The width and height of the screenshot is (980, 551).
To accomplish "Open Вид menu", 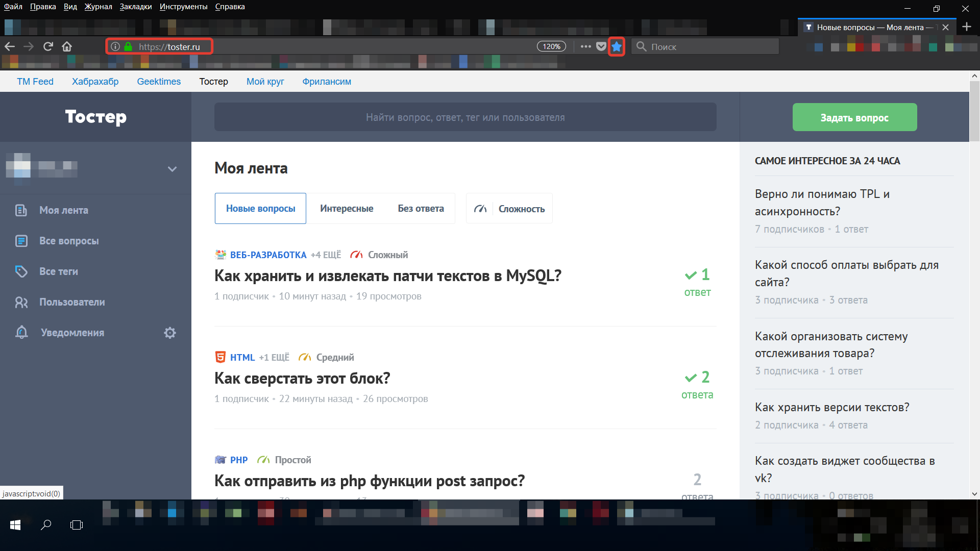I will tap(70, 7).
